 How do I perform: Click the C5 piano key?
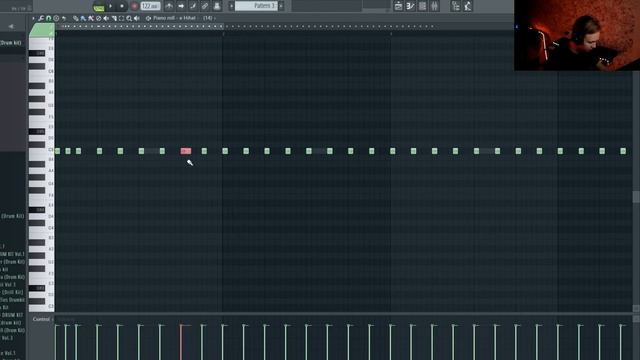41,151
